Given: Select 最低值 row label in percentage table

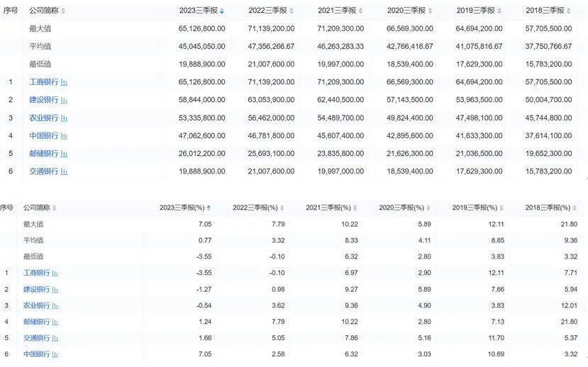Looking at the screenshot, I should tap(33, 256).
